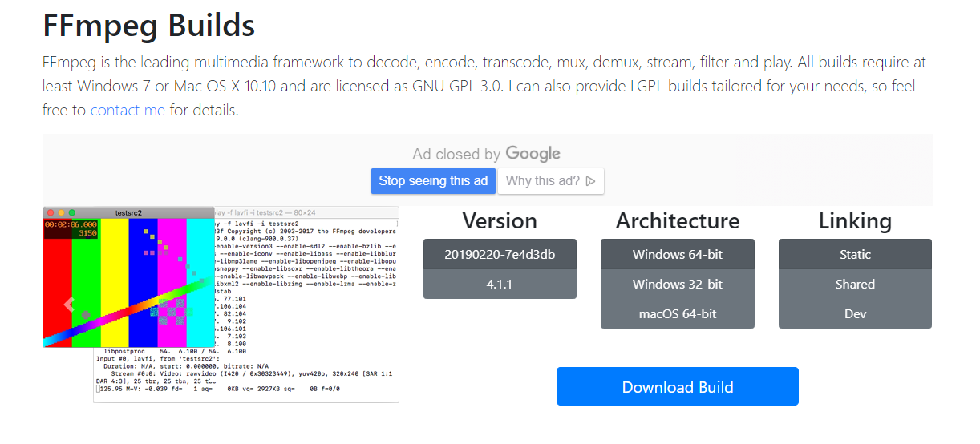This screenshot has width=980, height=444.
Task: Click the Linking column heading
Action: [855, 220]
